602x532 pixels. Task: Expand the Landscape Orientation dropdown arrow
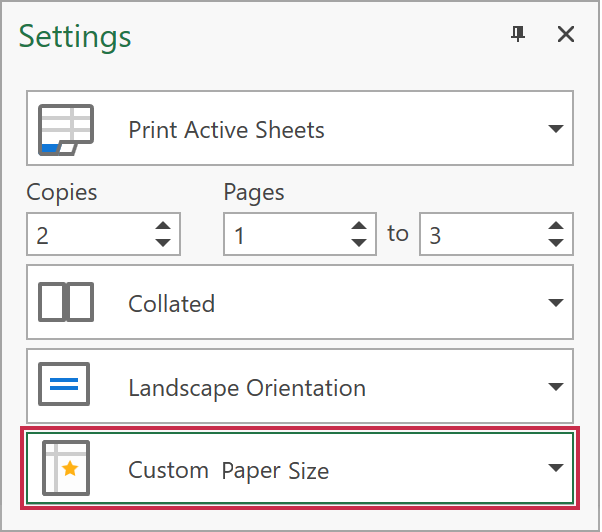(555, 387)
